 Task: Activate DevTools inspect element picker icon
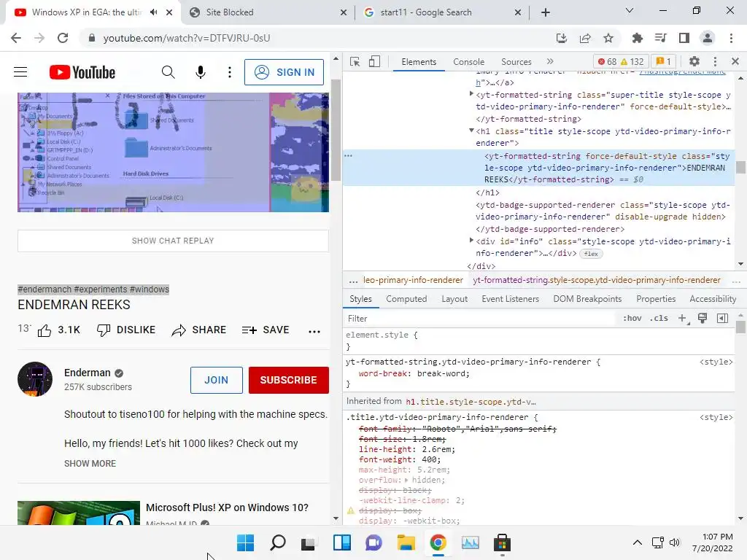point(355,61)
